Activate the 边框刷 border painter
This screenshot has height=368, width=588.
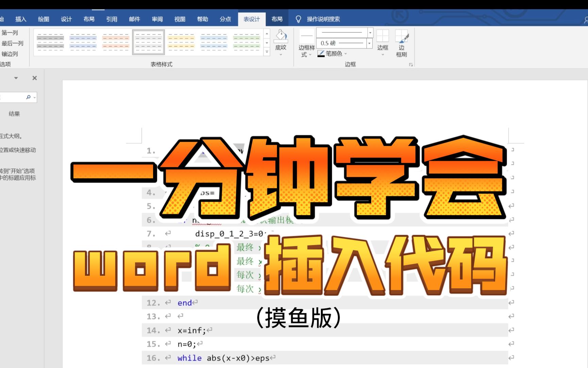click(402, 43)
